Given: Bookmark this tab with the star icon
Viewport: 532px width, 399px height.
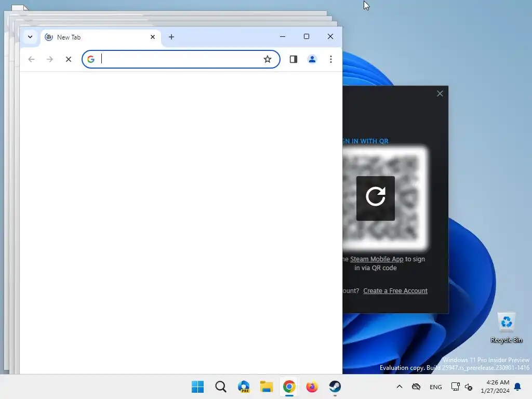Looking at the screenshot, I should (x=268, y=59).
